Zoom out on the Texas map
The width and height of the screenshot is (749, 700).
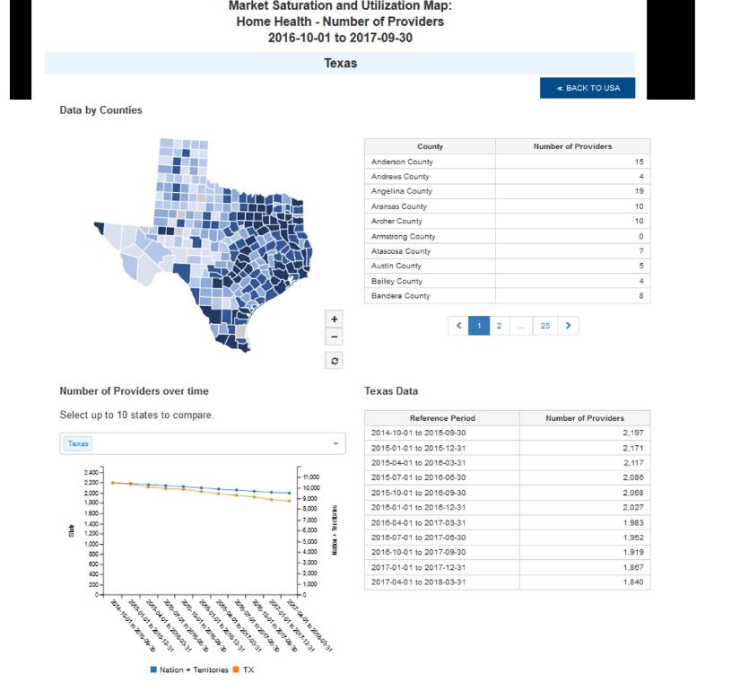[x=335, y=337]
